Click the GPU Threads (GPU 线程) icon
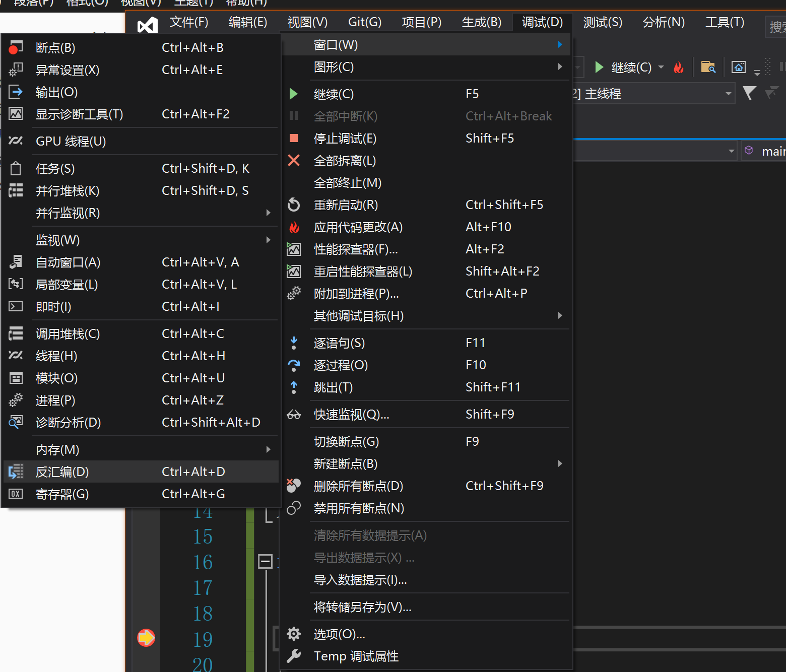786x672 pixels. (16, 141)
